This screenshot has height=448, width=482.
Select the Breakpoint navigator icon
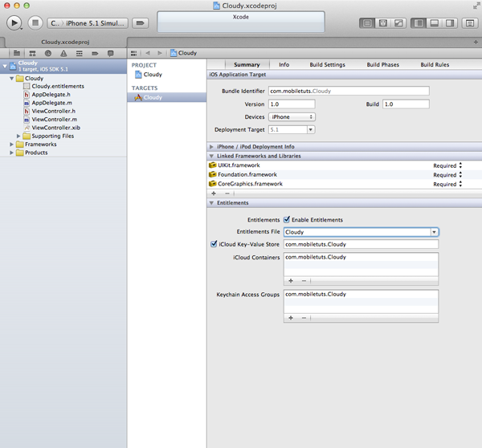95,54
